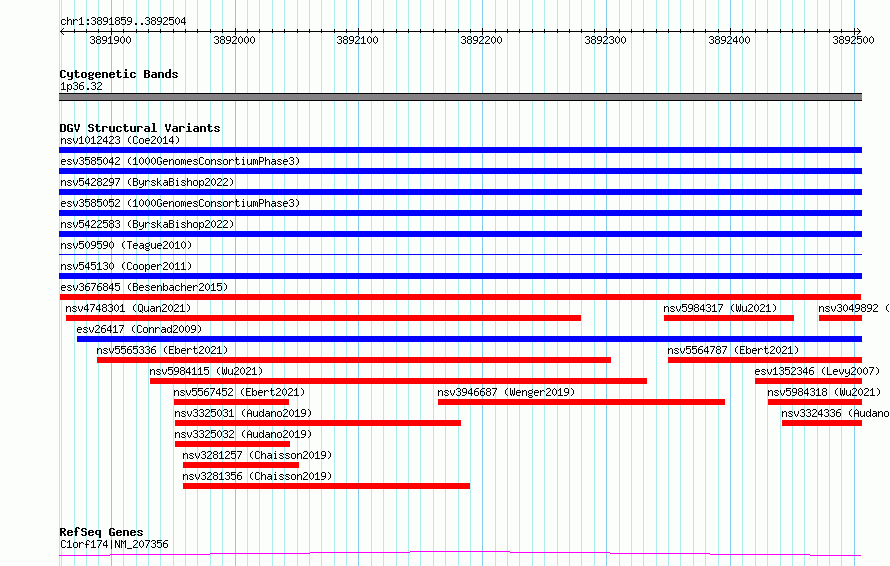The height and width of the screenshot is (566, 890).
Task: Click the red bar under nsv3281356
Action: pos(326,486)
